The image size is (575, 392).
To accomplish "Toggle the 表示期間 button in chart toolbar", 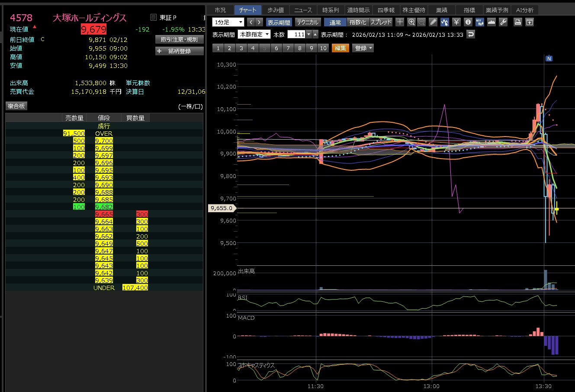I will coord(279,22).
